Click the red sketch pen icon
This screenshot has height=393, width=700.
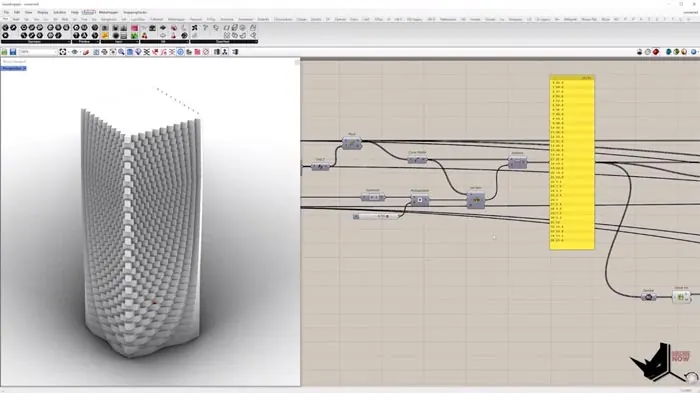coord(86,52)
